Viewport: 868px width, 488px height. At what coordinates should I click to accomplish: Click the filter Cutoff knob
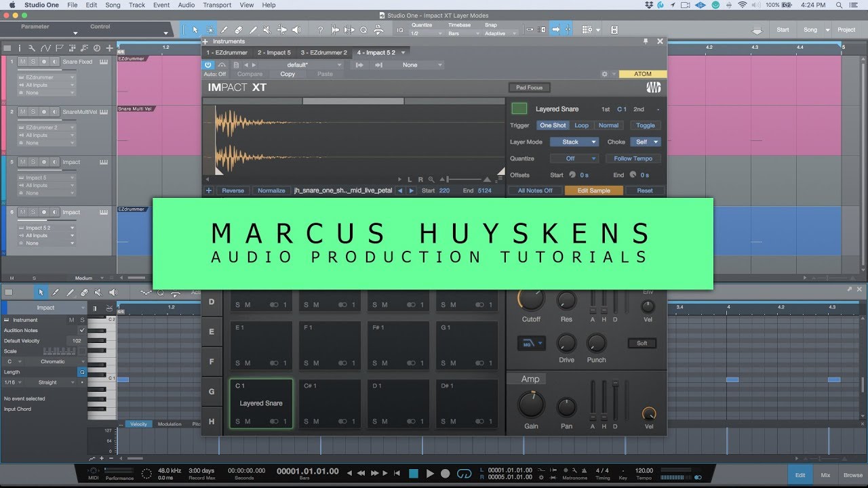(x=531, y=298)
